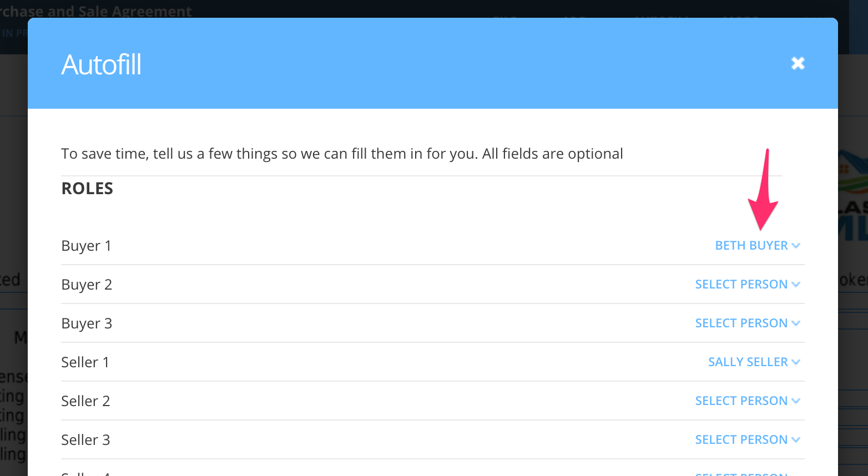Viewport: 868px width, 476px height.
Task: Open the SALLY SELLER person dropdown
Action: pyautogui.click(x=748, y=362)
